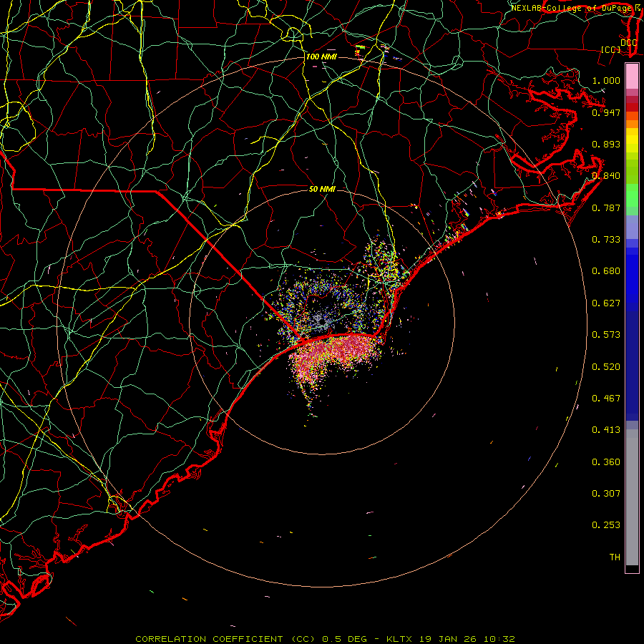Click the 0.5 DEG elevation text in the footer
Image resolution: width=644 pixels, height=644 pixels.
coord(344,639)
